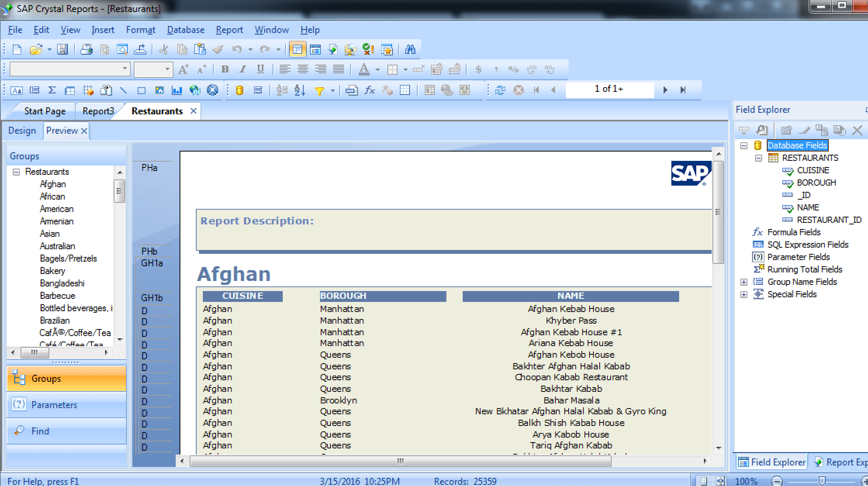
Task: Open the Formula Workshop fx icon
Action: pyautogui.click(x=370, y=90)
